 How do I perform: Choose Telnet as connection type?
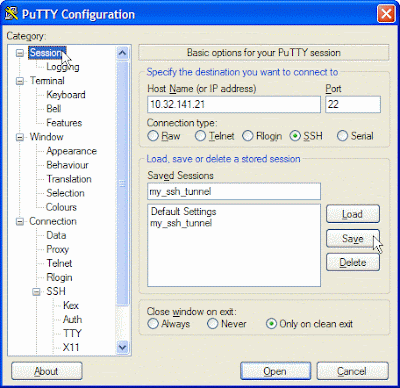coord(200,136)
